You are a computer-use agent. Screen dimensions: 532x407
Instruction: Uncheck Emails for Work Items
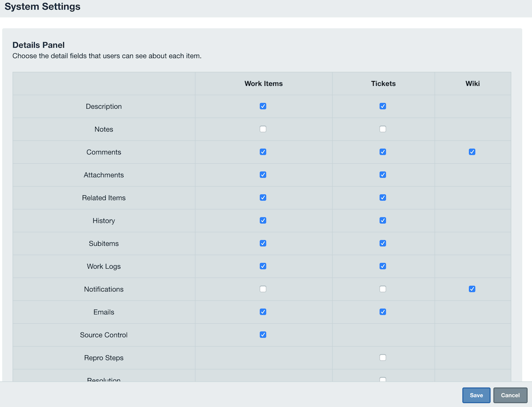pos(263,312)
